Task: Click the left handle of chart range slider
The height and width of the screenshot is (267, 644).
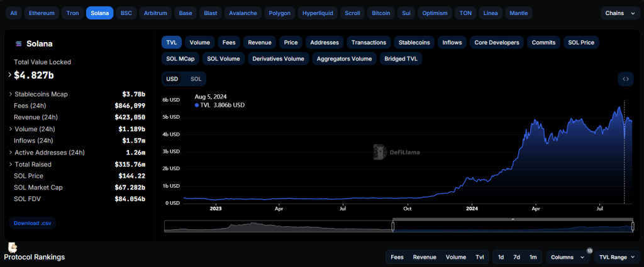Action: [393, 226]
